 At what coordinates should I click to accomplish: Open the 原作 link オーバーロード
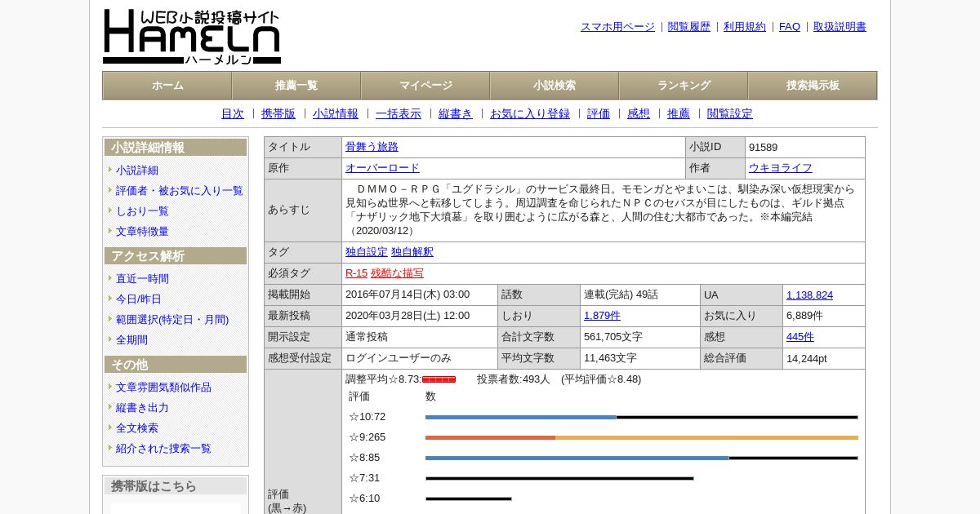(x=382, y=168)
